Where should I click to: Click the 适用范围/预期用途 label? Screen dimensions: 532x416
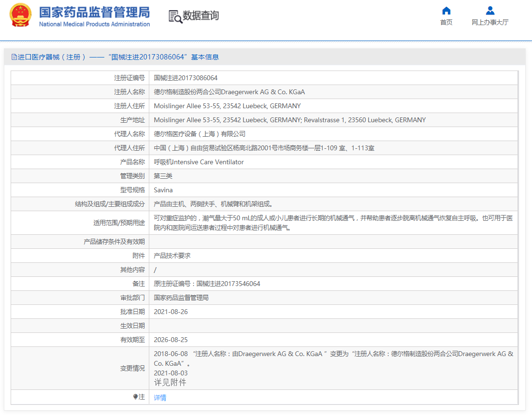point(119,223)
